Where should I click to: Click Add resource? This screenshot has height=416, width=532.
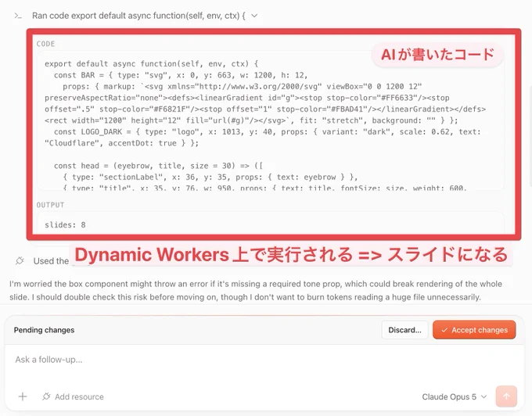(x=73, y=396)
